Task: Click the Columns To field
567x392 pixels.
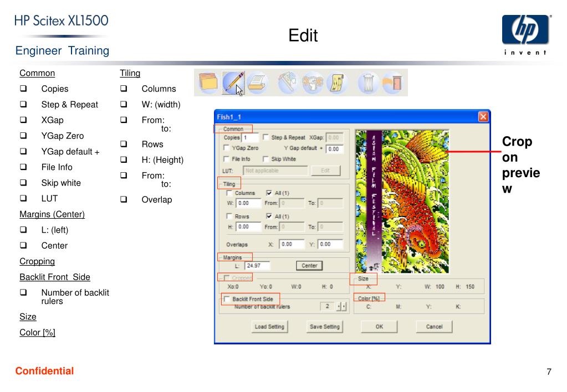Action: [330, 203]
